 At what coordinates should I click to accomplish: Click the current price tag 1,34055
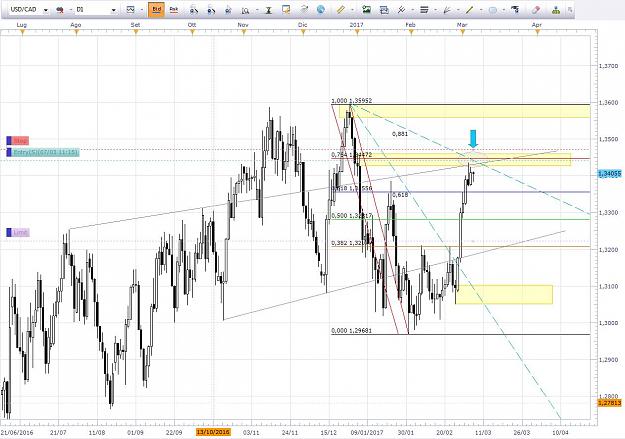[x=609, y=174]
